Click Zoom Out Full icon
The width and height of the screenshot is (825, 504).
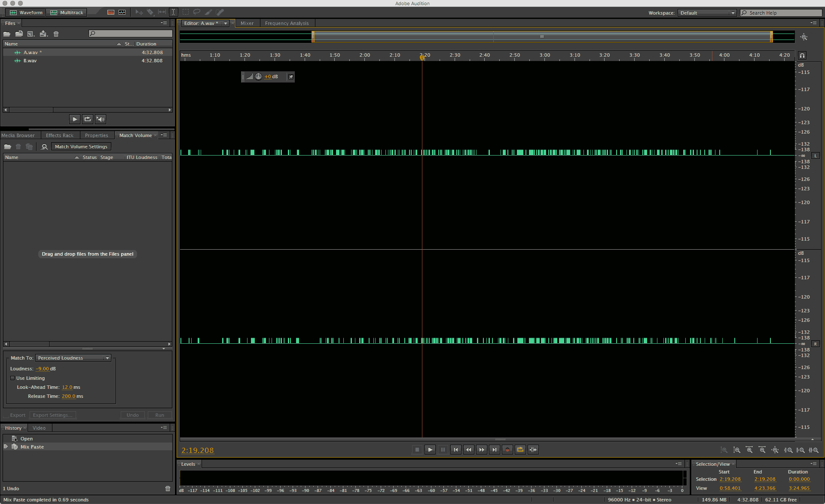[775, 450]
